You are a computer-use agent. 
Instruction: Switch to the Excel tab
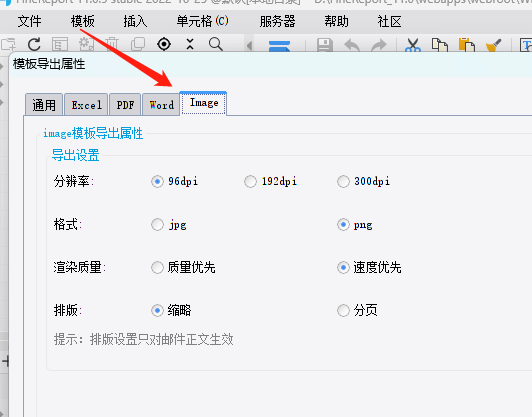coord(87,105)
